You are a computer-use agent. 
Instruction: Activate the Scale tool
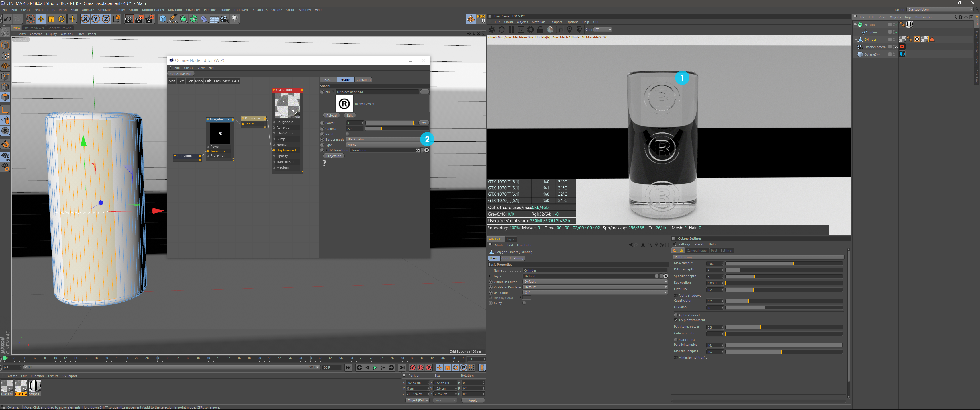tap(51, 19)
